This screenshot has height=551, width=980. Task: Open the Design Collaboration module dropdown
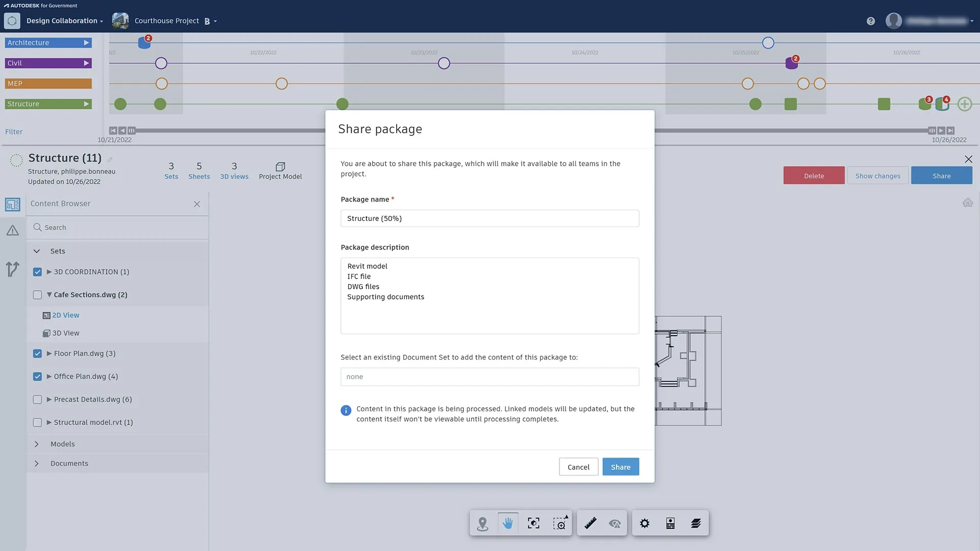pos(65,21)
